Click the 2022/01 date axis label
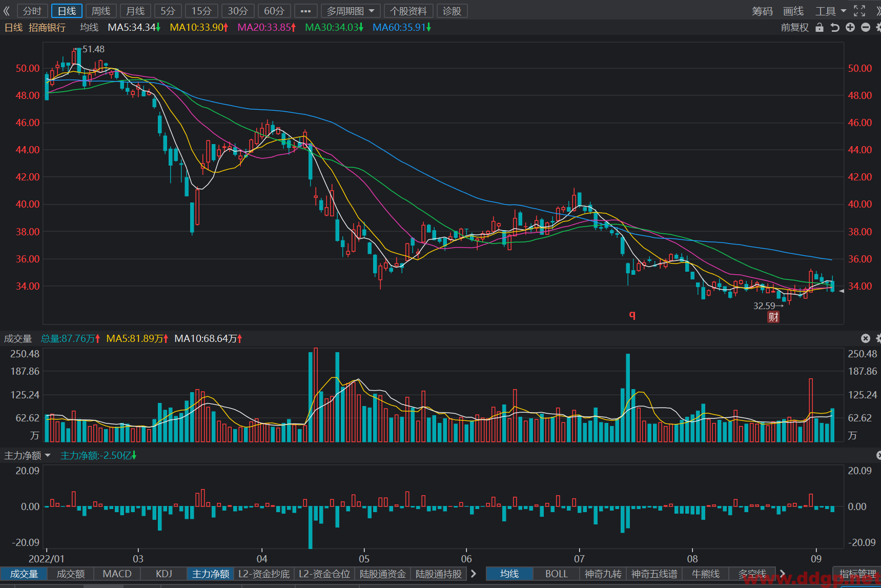The height and width of the screenshot is (588, 881). [x=47, y=558]
